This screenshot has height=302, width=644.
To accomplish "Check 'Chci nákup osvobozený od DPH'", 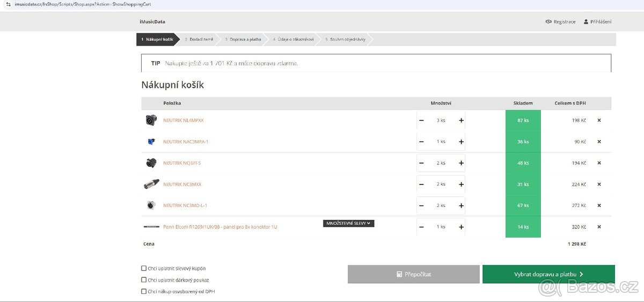I will tap(144, 292).
